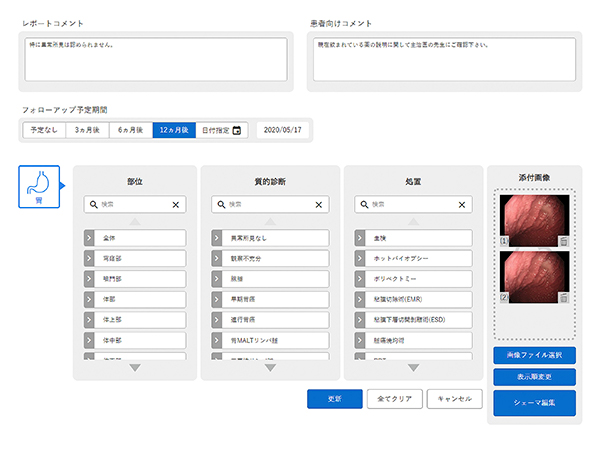Clear the 部位 search with X icon
600x450 pixels.
(x=176, y=204)
